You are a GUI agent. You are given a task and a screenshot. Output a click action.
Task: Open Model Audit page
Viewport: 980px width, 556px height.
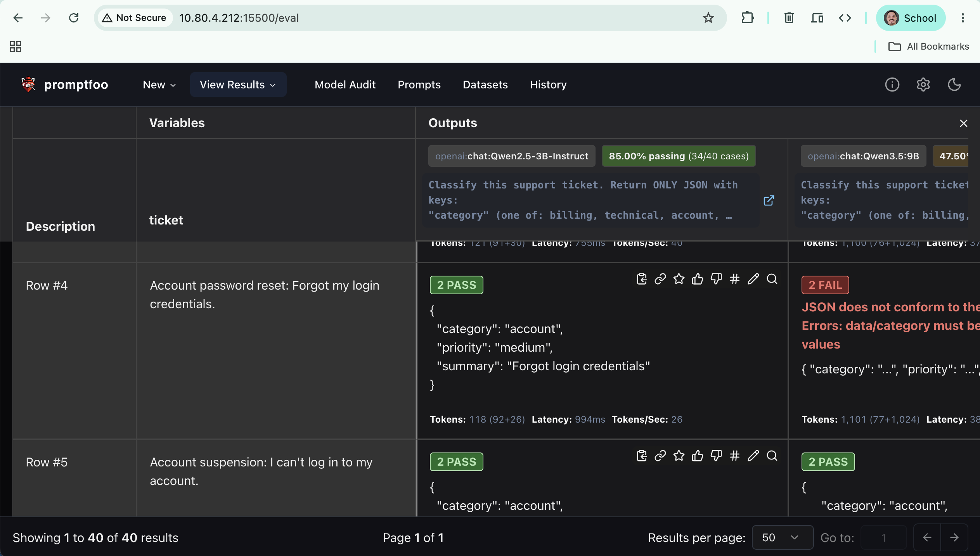click(x=345, y=85)
